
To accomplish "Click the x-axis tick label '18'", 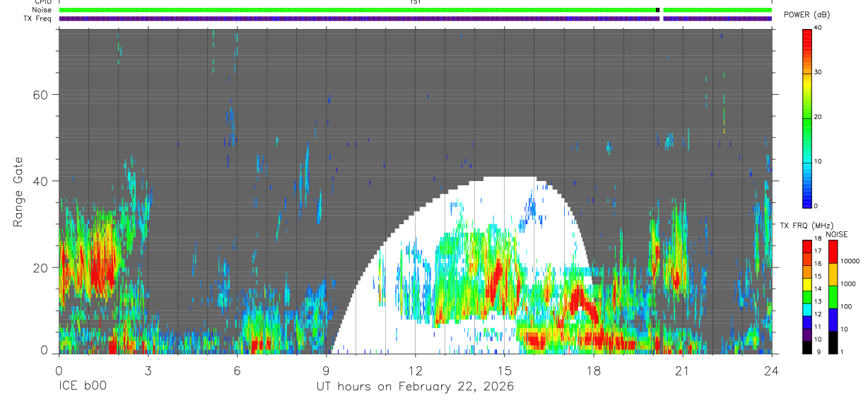I will [x=593, y=371].
